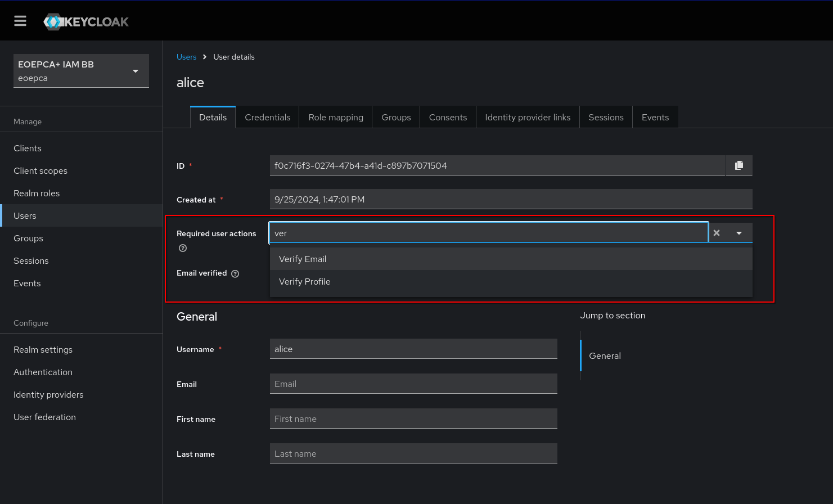
Task: Select the Details tab
Action: (x=213, y=117)
